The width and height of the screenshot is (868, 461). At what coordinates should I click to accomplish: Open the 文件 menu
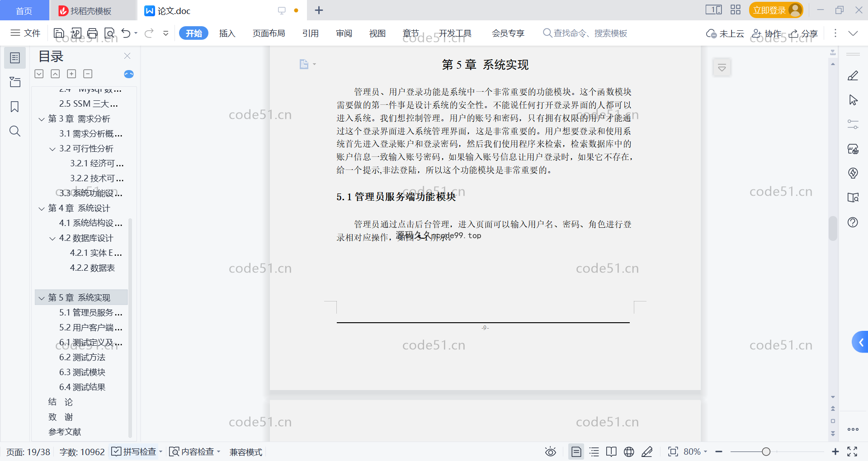coord(26,33)
